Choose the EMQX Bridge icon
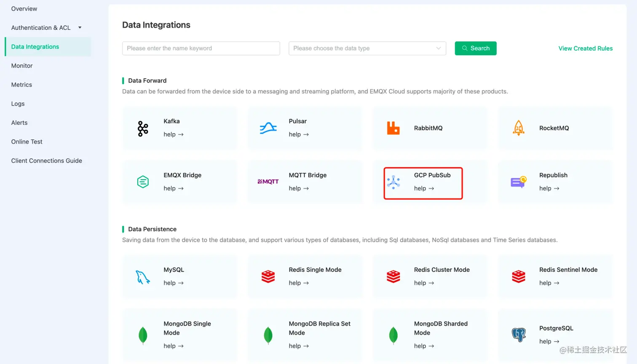This screenshot has height=364, width=637. coord(143,182)
